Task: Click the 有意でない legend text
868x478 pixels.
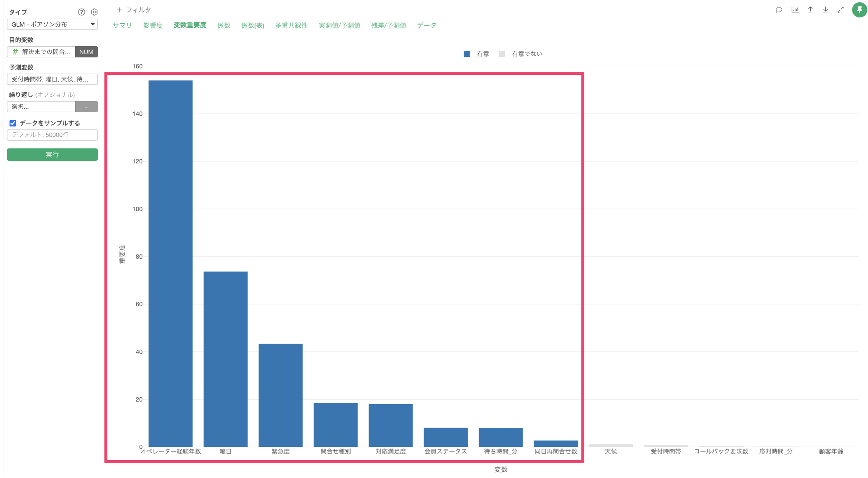Action: coord(527,54)
